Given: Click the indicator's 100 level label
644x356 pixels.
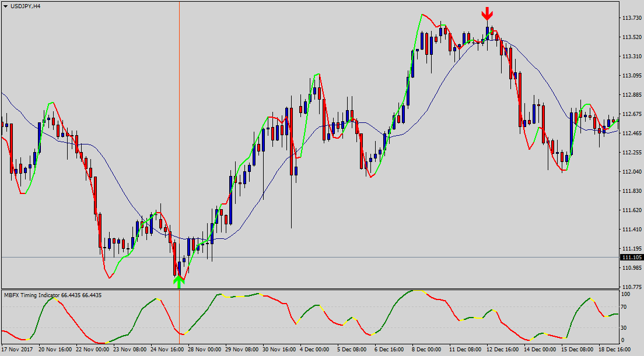Looking at the screenshot, I should click(x=625, y=294).
